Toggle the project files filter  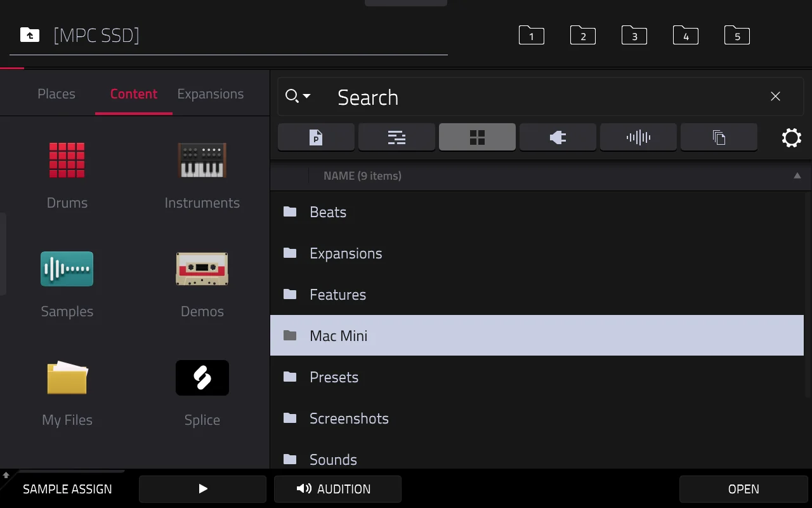point(316,137)
